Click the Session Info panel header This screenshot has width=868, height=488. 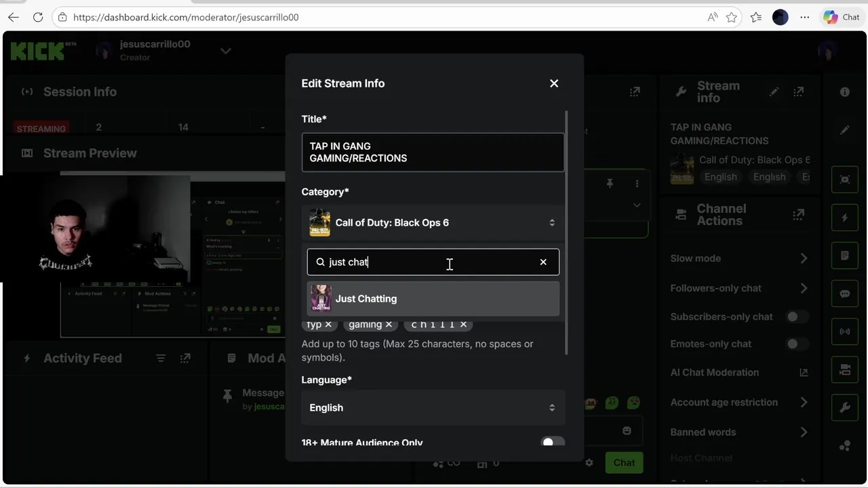click(80, 91)
